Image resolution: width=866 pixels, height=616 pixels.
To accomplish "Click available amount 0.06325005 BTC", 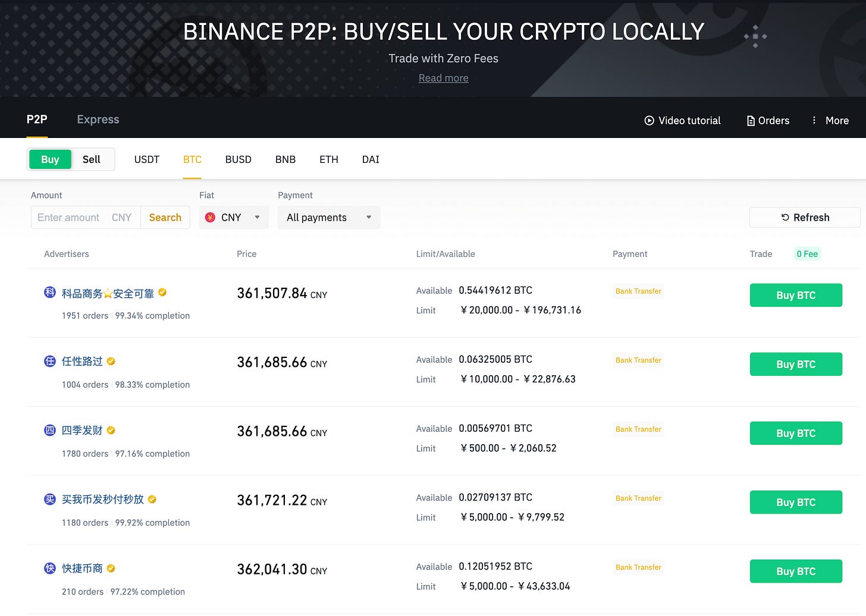I will [495, 359].
